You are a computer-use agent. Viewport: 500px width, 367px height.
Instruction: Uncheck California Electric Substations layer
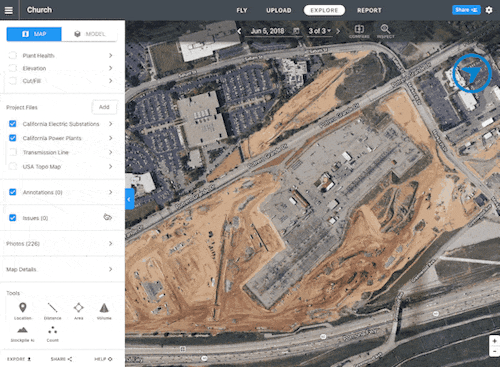point(13,124)
